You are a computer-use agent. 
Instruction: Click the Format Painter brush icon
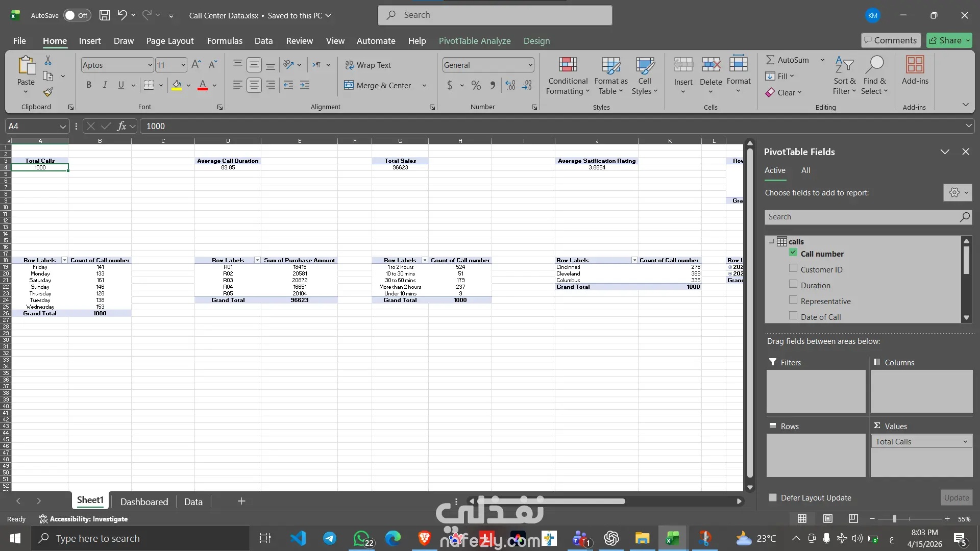click(48, 92)
